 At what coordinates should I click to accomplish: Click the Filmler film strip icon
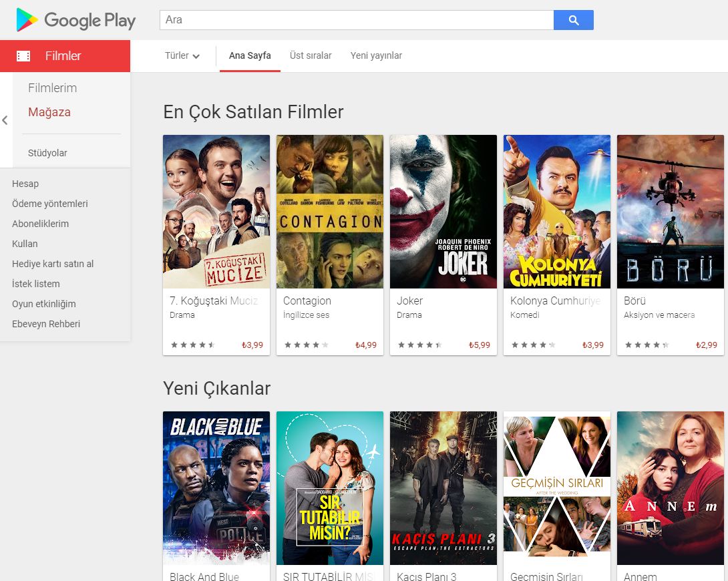point(23,56)
